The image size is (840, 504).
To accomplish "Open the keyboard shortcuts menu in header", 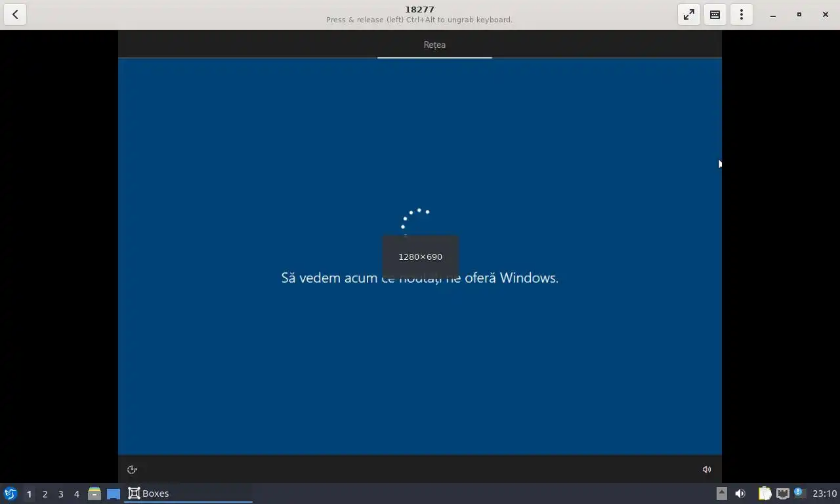I will pos(715,14).
